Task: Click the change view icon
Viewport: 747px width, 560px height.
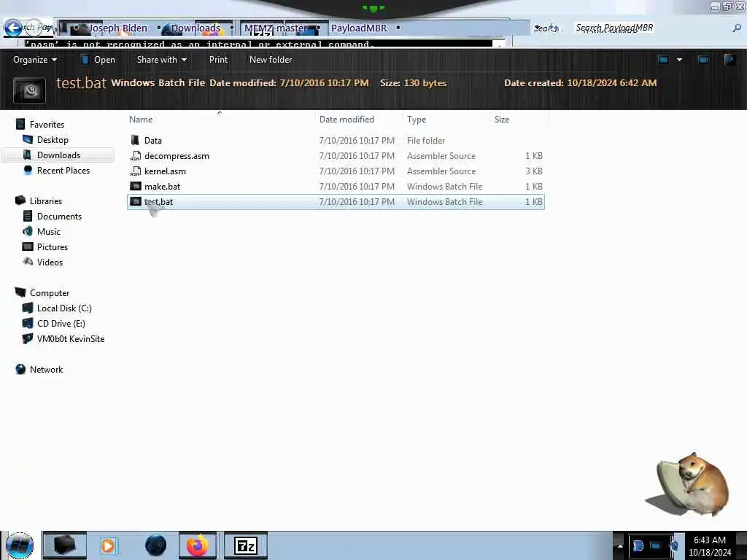Action: [x=663, y=60]
